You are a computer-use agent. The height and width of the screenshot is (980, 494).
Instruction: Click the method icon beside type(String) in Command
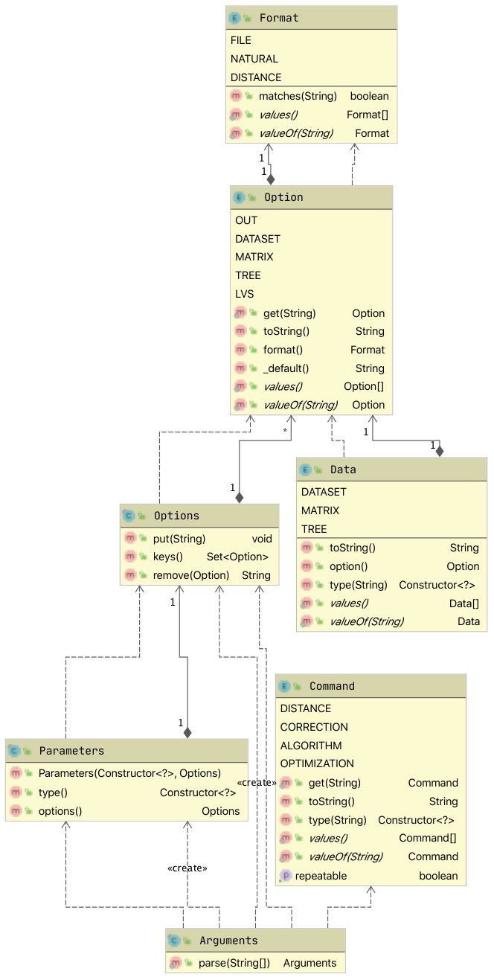pos(285,820)
